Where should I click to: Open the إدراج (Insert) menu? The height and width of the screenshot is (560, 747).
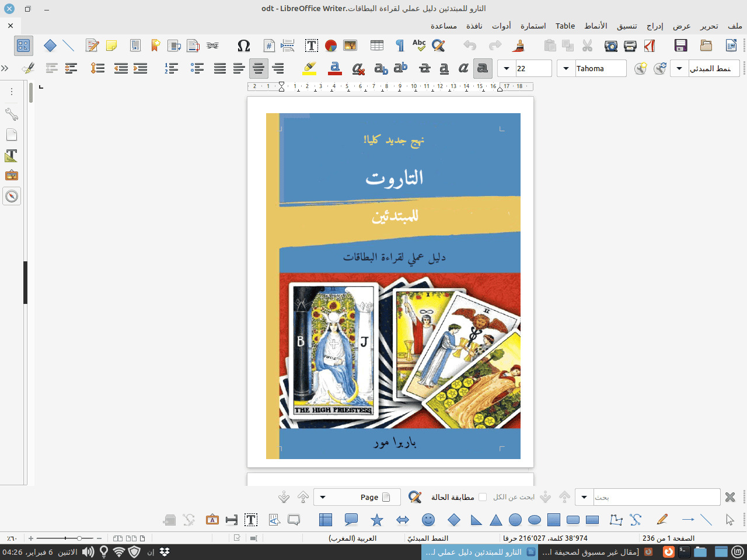(655, 26)
